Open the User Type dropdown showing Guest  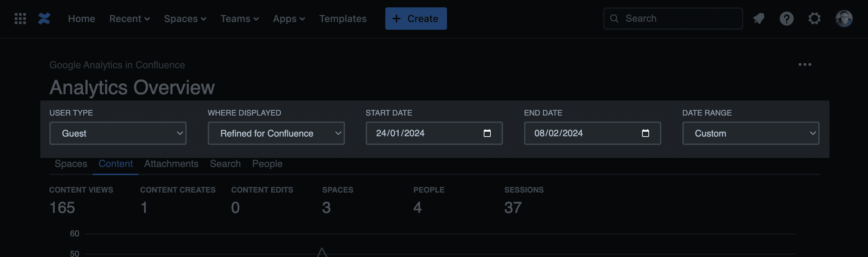coord(118,133)
